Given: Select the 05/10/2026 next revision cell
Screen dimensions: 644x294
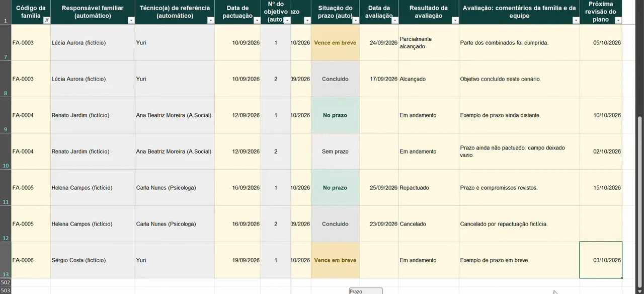Looking at the screenshot, I should tap(601, 43).
